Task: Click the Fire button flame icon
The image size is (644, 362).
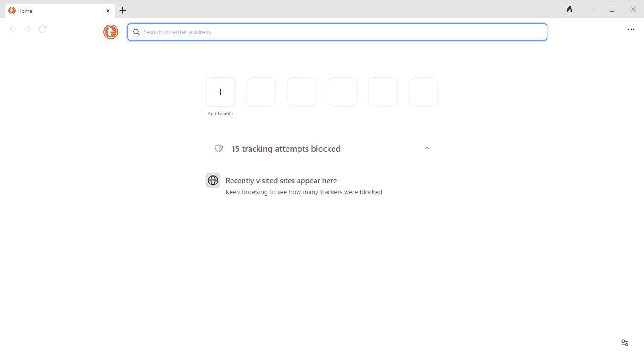Action: (x=570, y=9)
